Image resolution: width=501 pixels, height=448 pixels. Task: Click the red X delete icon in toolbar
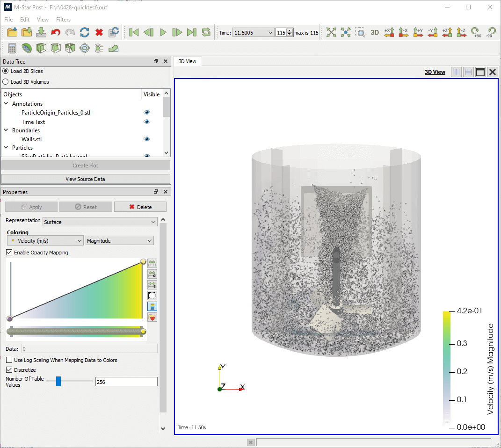99,32
